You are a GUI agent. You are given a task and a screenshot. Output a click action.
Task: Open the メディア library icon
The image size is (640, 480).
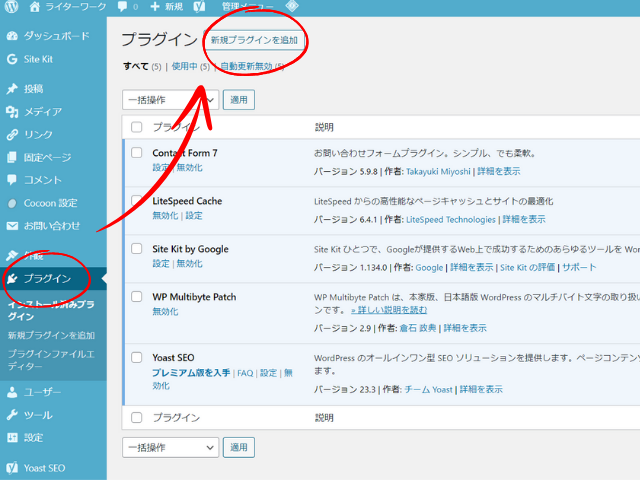point(11,112)
